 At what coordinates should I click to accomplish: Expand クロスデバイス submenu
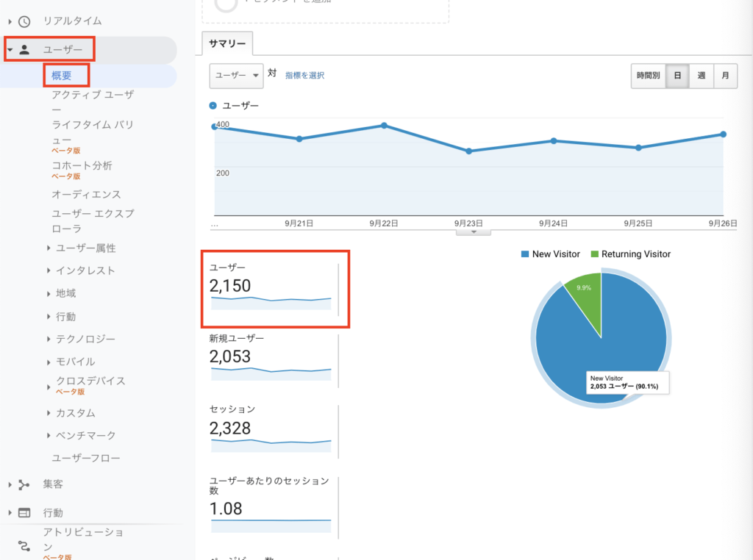click(x=49, y=387)
